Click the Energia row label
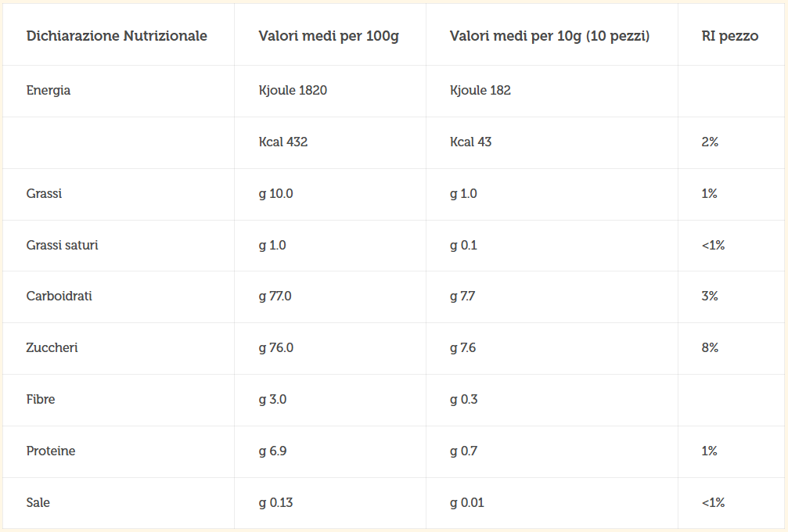Viewport: 788px width, 532px height. [49, 91]
